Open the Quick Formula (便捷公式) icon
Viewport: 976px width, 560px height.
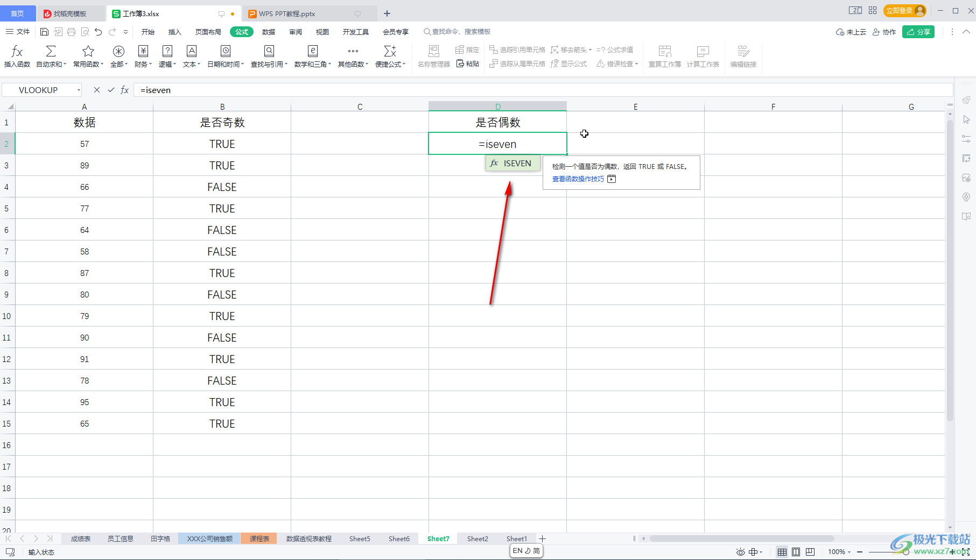pyautogui.click(x=390, y=56)
